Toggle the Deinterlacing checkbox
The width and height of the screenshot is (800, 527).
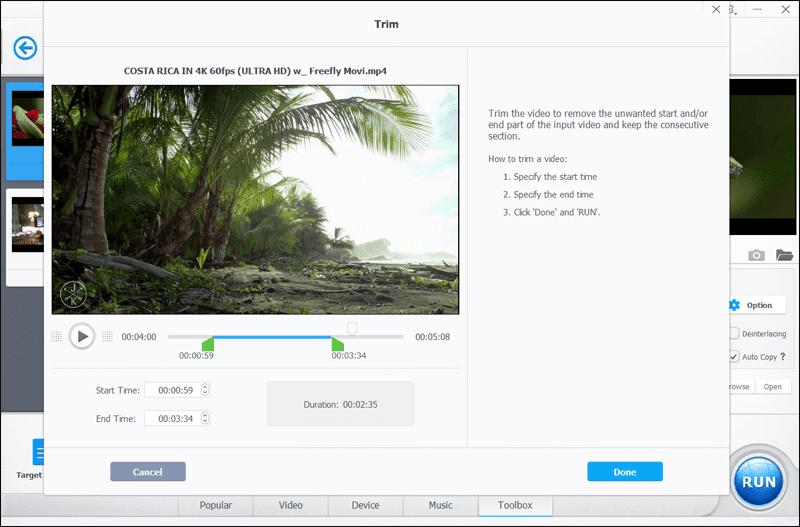point(734,333)
